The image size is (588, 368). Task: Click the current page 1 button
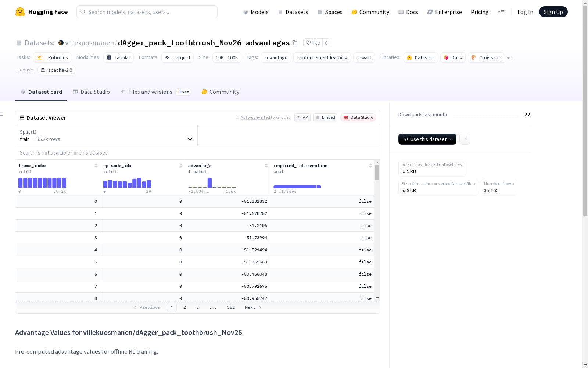coord(172,307)
